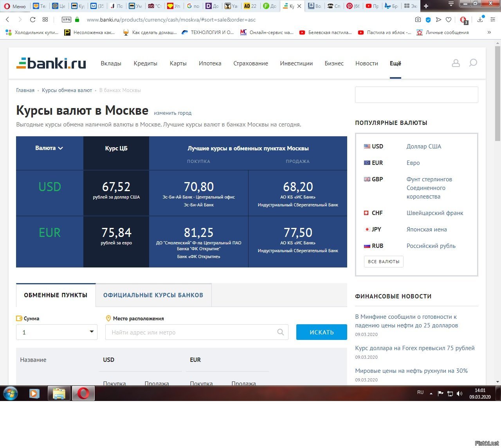
Task: Click the volume speaker tray icon
Action: click(x=460, y=393)
